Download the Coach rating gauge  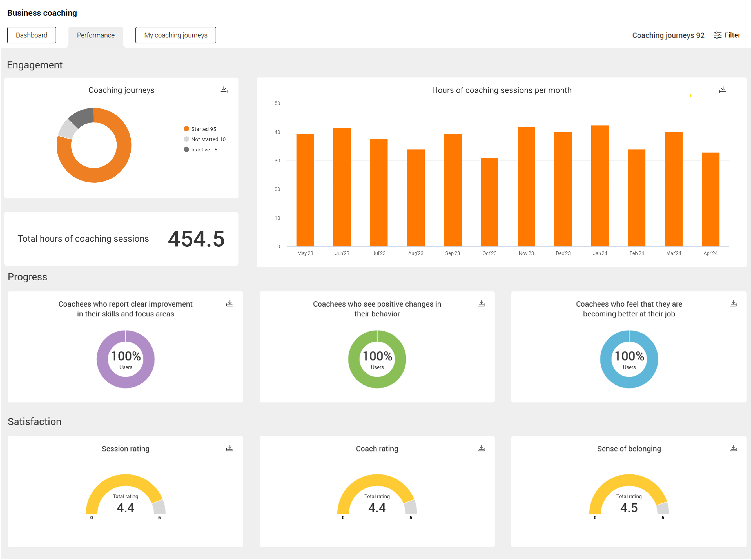point(481,448)
